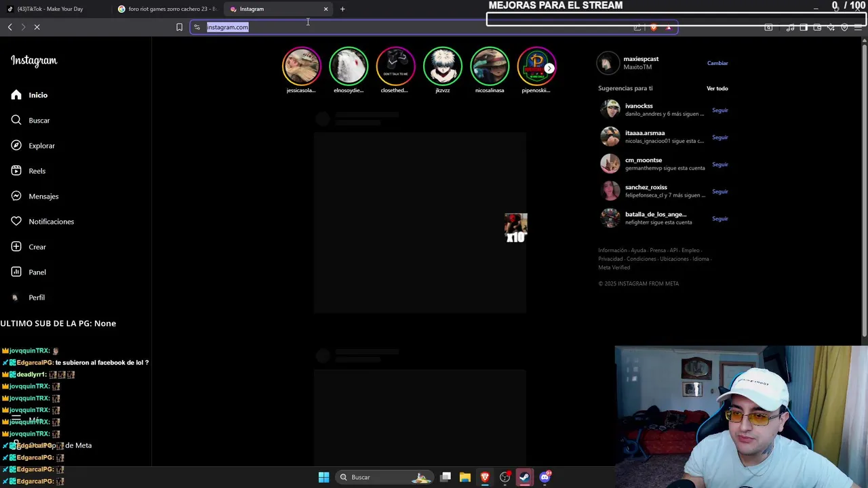Viewport: 868px width, 488px height.
Task: Open the browser hamburger menu
Action: pos(858,27)
